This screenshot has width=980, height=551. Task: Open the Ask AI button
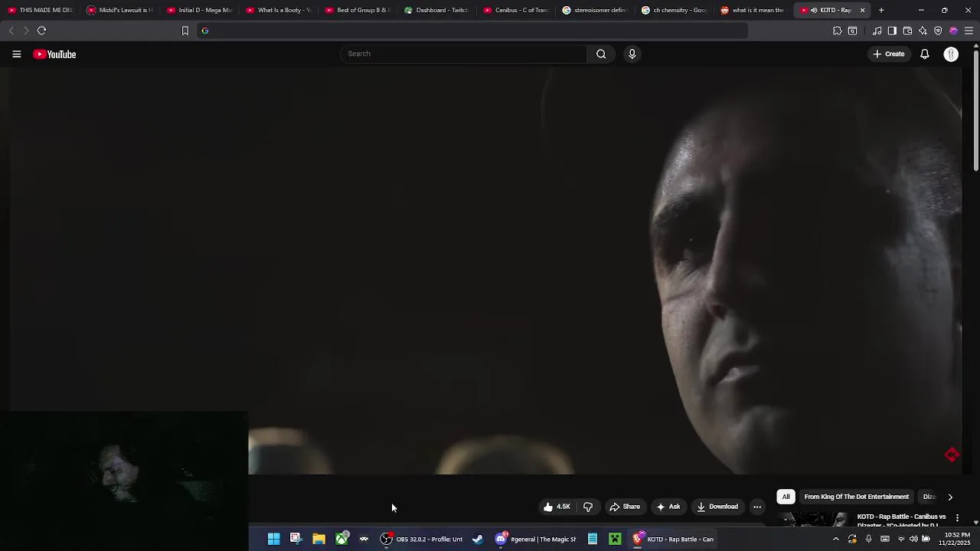pos(668,507)
